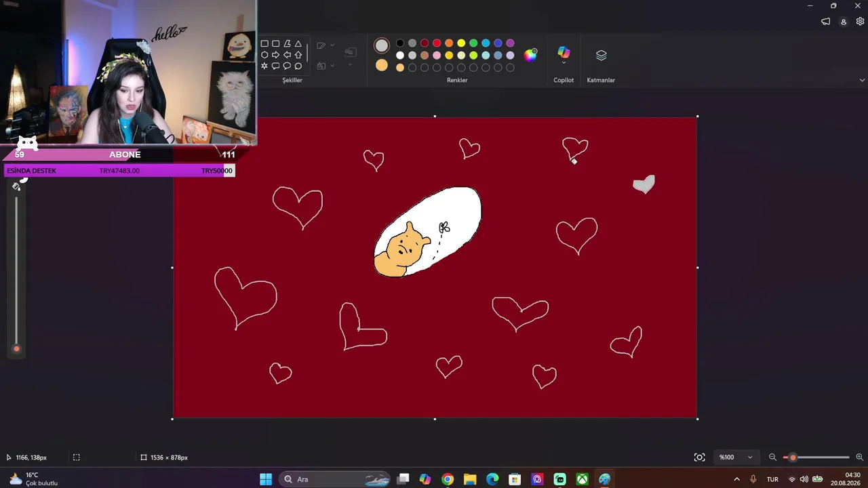Open the clock and date flyout

point(846,479)
